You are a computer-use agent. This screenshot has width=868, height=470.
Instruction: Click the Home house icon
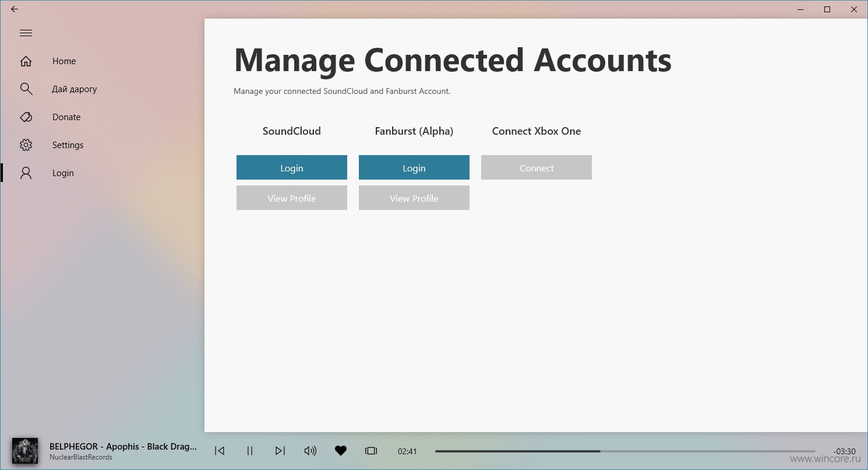(26, 61)
